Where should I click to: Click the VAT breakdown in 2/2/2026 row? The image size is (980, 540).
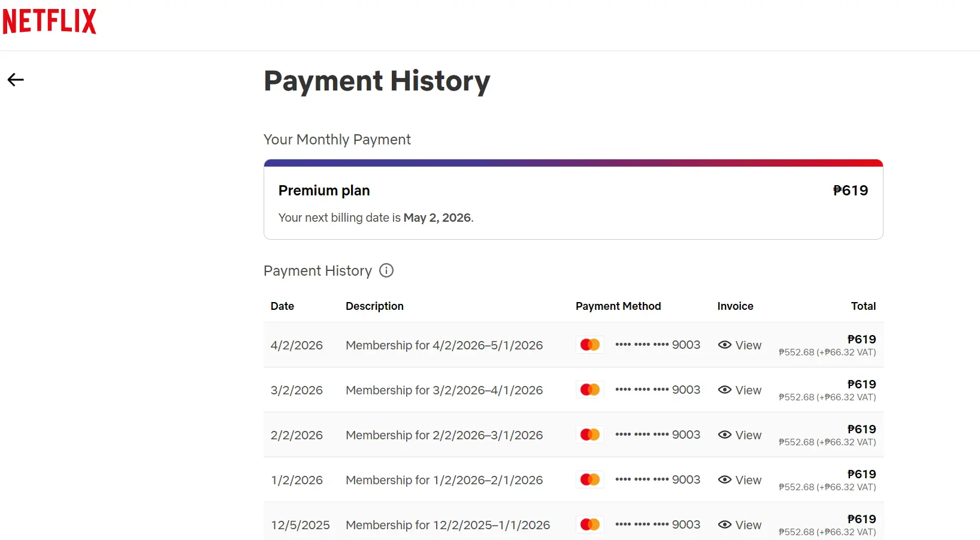tap(827, 442)
